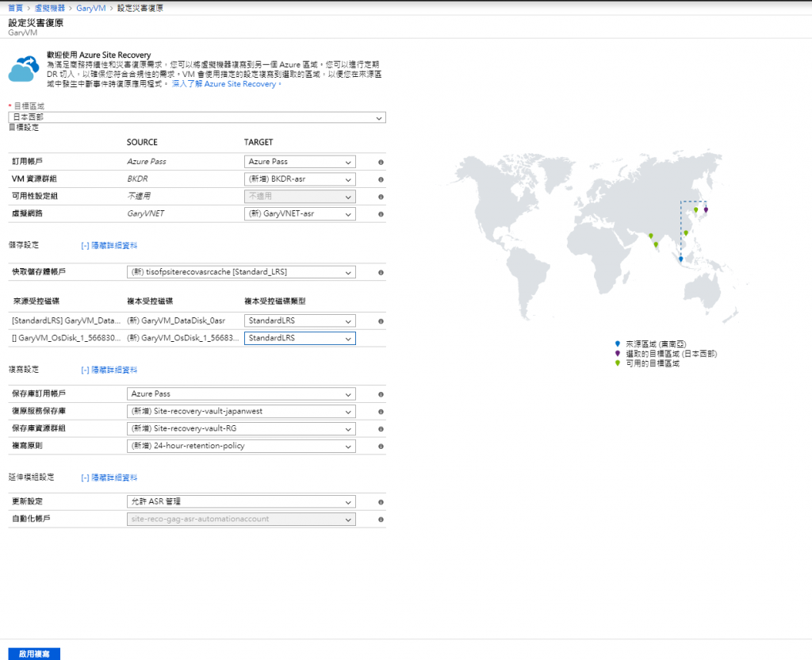Screen dimensions: 812x660
Task: Click source disk GaryVM_OsDisk_1_566830... cell
Action: click(x=67, y=338)
